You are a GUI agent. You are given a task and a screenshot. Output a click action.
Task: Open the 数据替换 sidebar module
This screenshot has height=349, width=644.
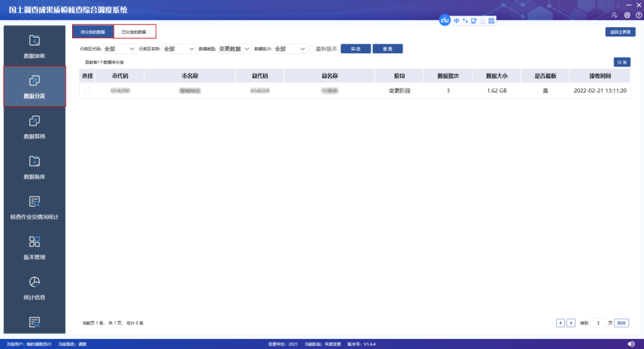pyautogui.click(x=35, y=127)
